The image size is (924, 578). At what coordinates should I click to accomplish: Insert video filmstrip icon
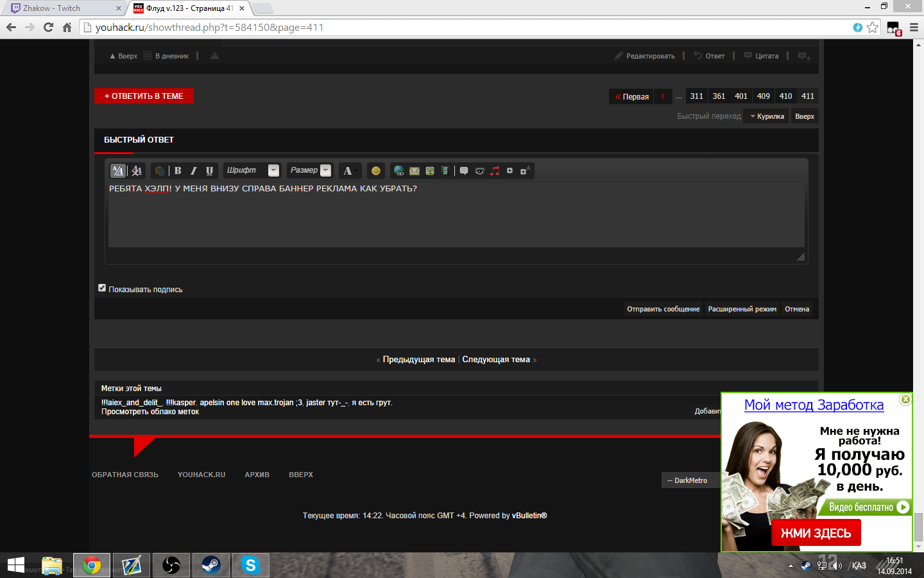tap(445, 171)
